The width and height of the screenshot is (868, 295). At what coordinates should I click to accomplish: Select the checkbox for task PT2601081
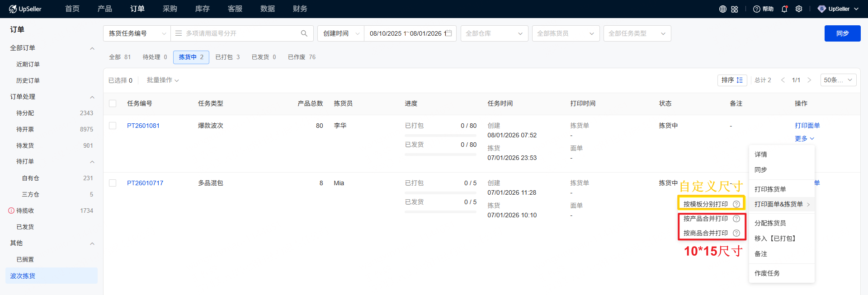[113, 126]
